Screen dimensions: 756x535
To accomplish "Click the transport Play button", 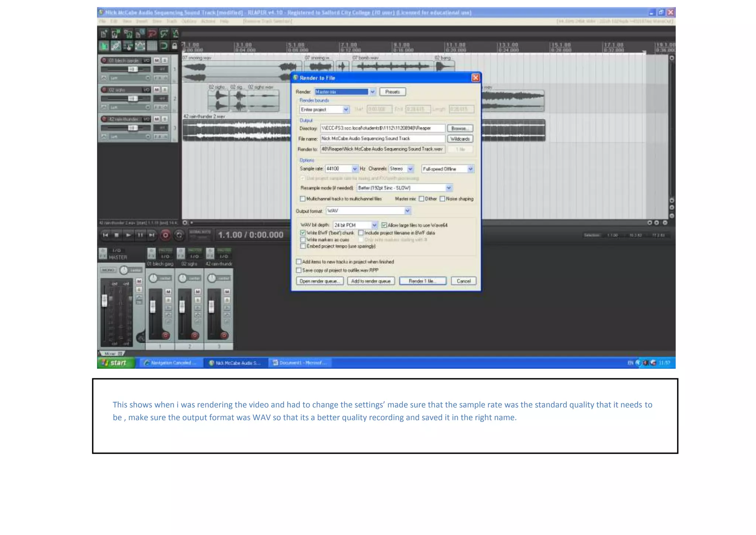I will [x=128, y=235].
